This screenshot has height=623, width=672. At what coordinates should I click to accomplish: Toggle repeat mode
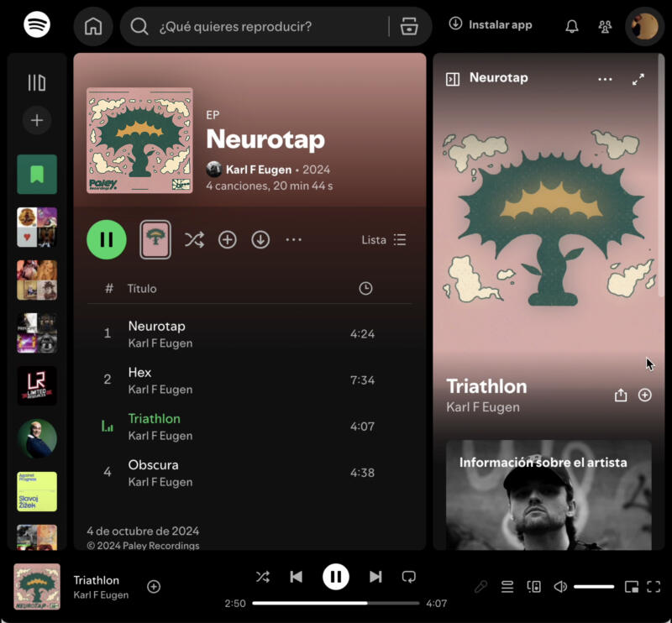(409, 577)
